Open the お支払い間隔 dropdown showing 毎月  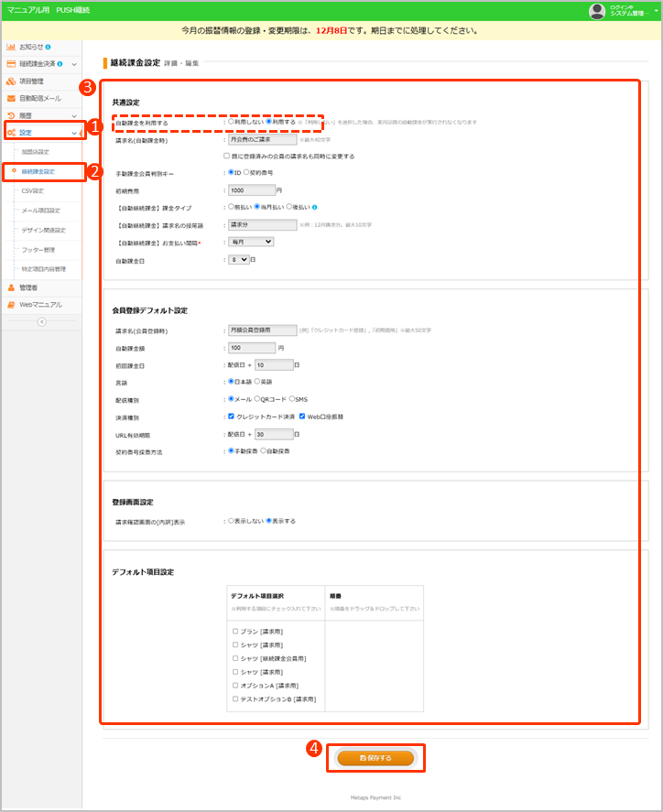click(250, 242)
